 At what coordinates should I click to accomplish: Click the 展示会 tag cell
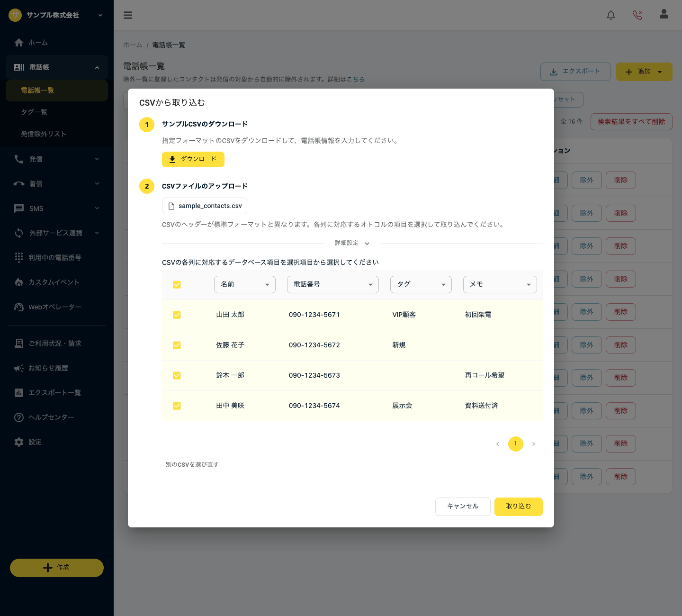click(402, 406)
